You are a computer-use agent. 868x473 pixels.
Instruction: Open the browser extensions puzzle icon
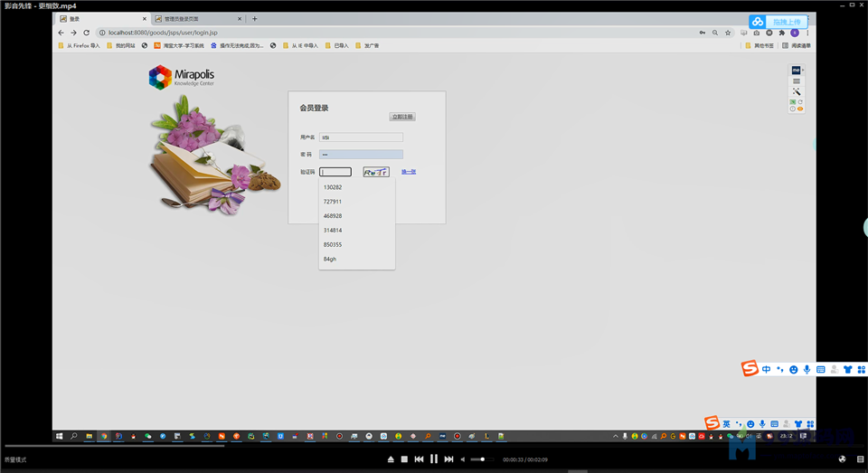[x=781, y=33]
